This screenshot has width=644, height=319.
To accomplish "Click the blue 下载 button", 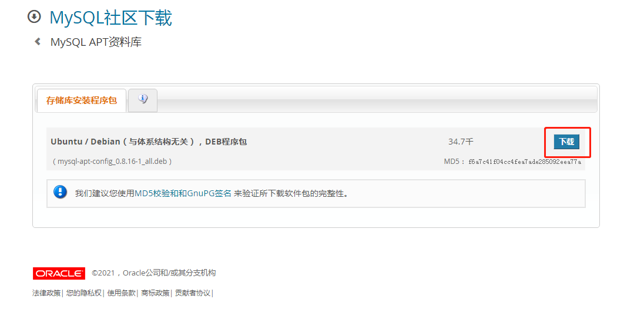I will click(x=566, y=142).
